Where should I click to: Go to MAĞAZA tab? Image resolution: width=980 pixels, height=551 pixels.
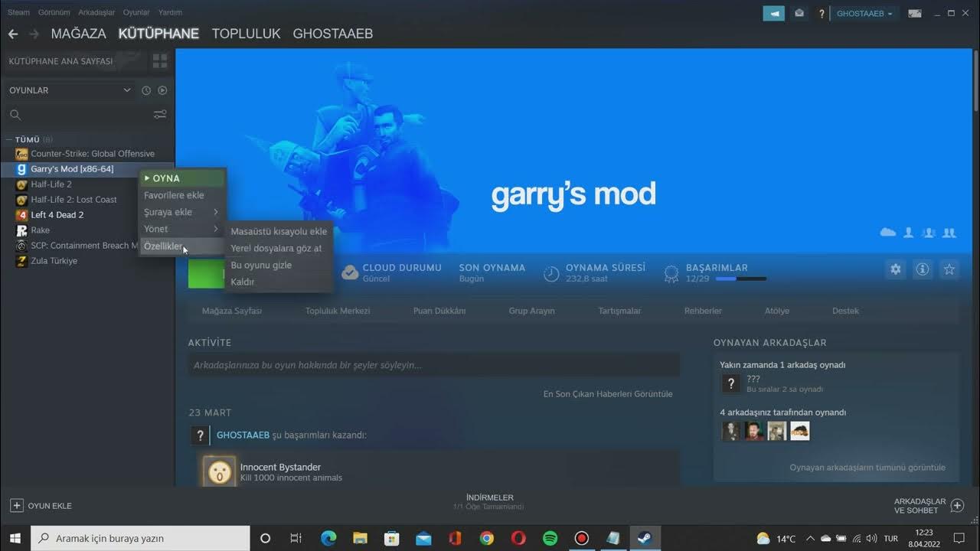click(x=78, y=34)
